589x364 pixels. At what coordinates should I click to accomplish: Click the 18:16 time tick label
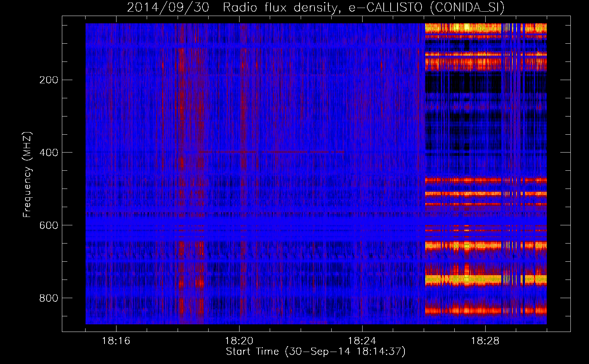(116, 341)
